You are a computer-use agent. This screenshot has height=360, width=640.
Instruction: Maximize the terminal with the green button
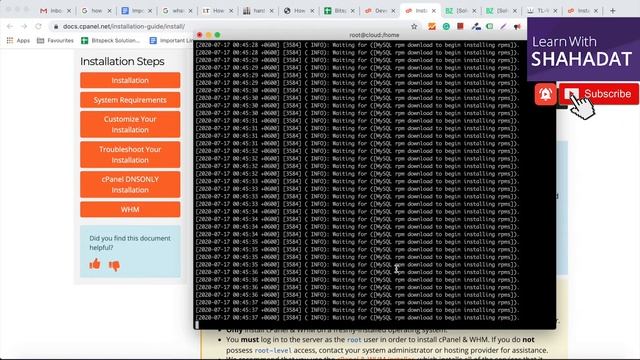tap(218, 35)
